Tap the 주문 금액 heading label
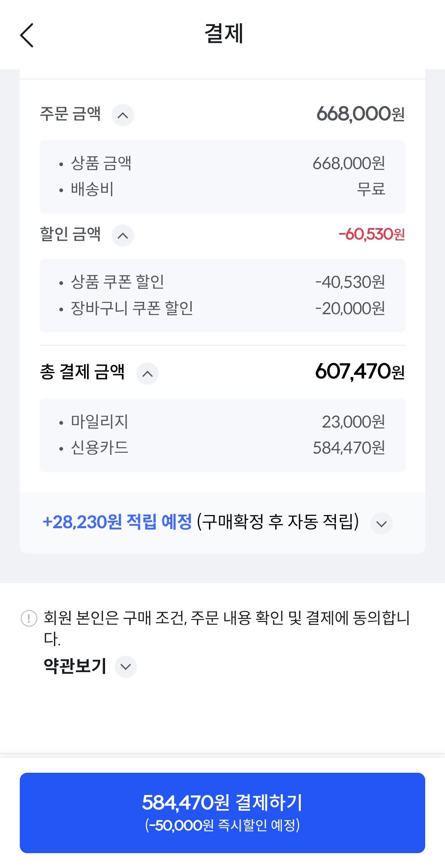This screenshot has height=868, width=445. coord(70,114)
